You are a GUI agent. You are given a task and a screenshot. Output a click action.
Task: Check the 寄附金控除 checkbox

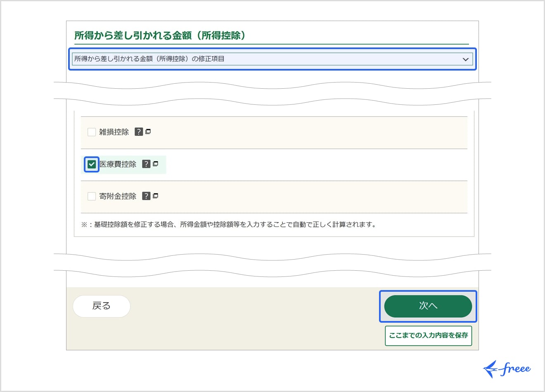pyautogui.click(x=91, y=196)
